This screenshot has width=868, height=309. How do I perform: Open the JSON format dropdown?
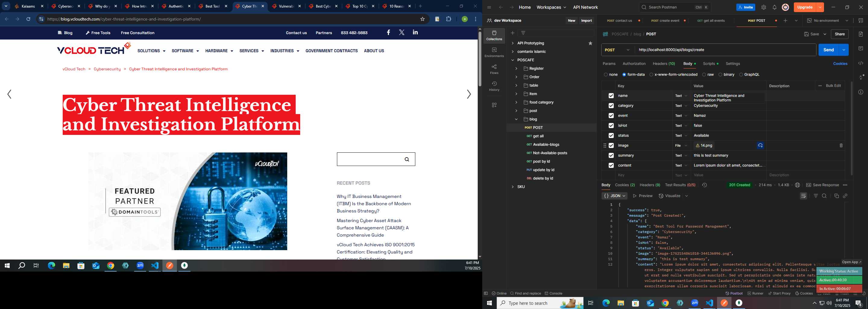[614, 196]
